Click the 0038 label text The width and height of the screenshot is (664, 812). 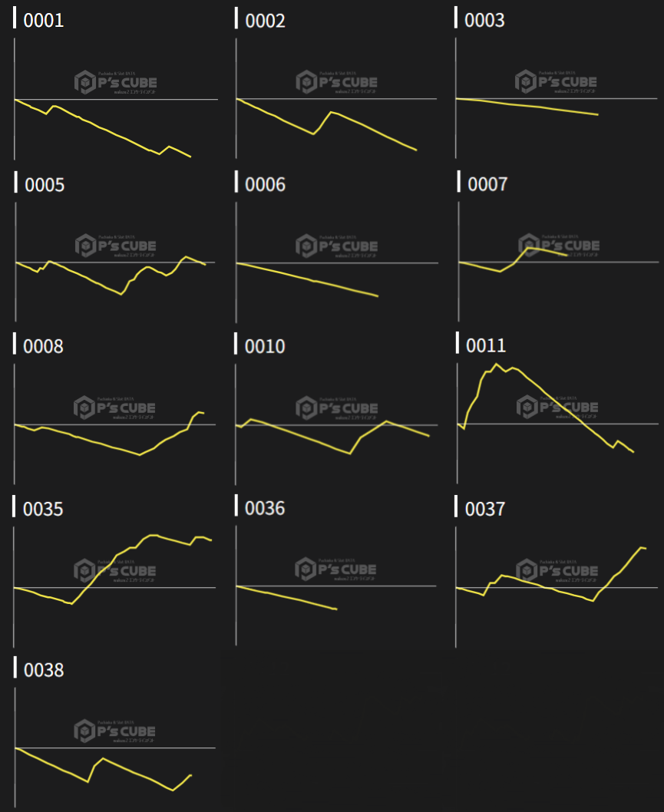pyautogui.click(x=44, y=670)
